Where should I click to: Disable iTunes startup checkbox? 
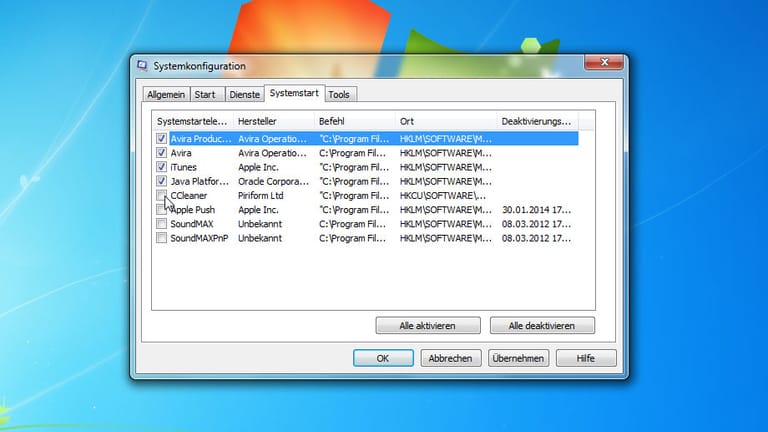tap(161, 167)
